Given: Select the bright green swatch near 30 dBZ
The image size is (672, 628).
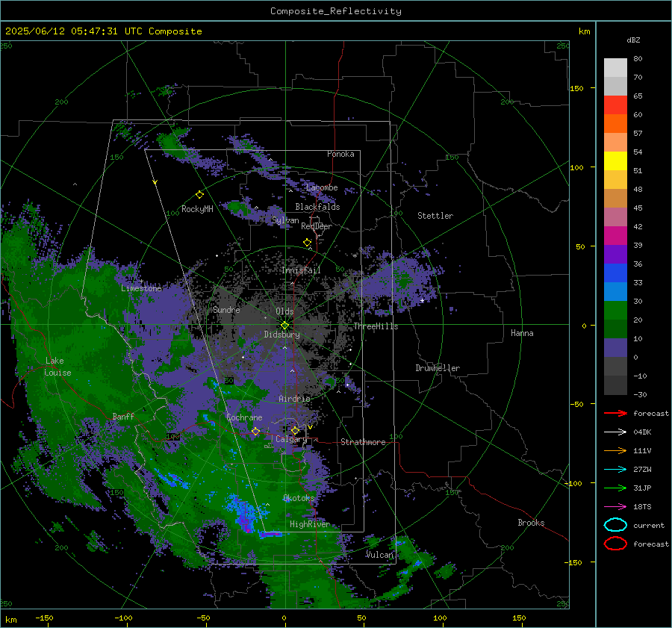Looking at the screenshot, I should [615, 311].
